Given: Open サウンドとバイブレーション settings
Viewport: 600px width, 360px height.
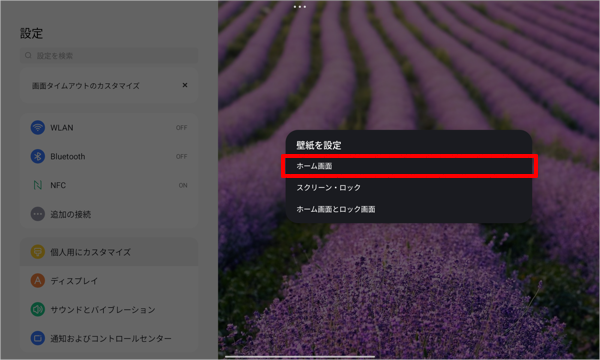Looking at the screenshot, I should [x=109, y=310].
